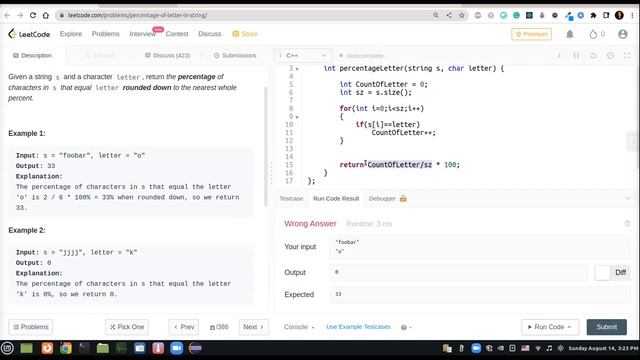The width and height of the screenshot is (640, 360).
Task: Fold code block at line 9
Action: tap(297, 117)
